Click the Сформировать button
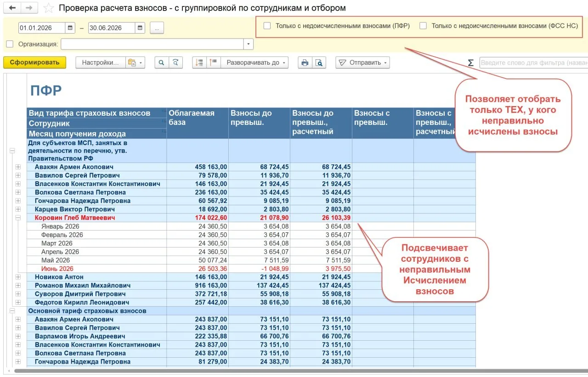This screenshot has width=588, height=377. click(35, 63)
